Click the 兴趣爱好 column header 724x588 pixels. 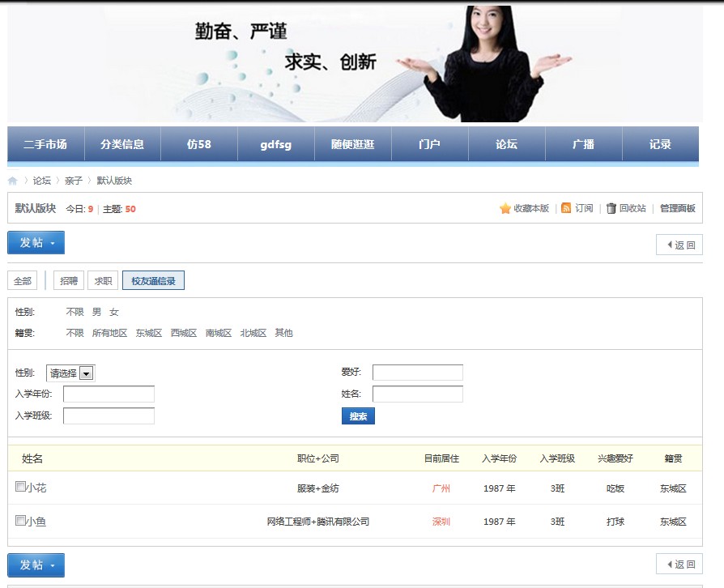(615, 458)
